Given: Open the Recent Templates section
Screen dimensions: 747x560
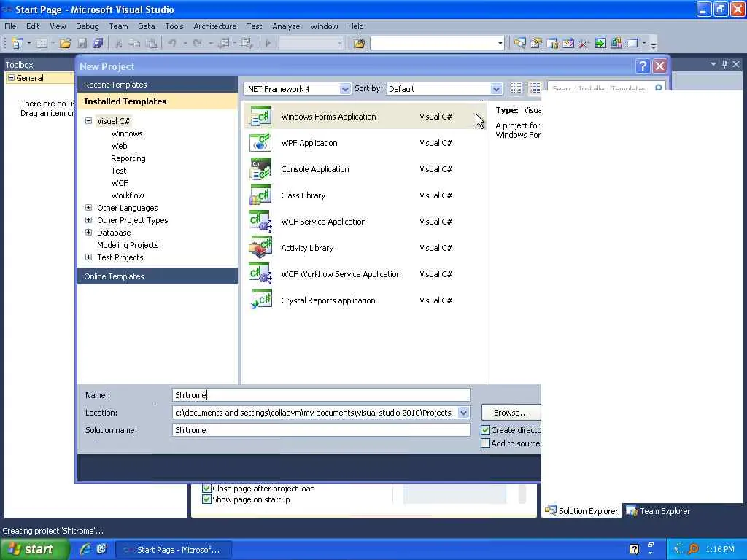Looking at the screenshot, I should [x=158, y=85].
